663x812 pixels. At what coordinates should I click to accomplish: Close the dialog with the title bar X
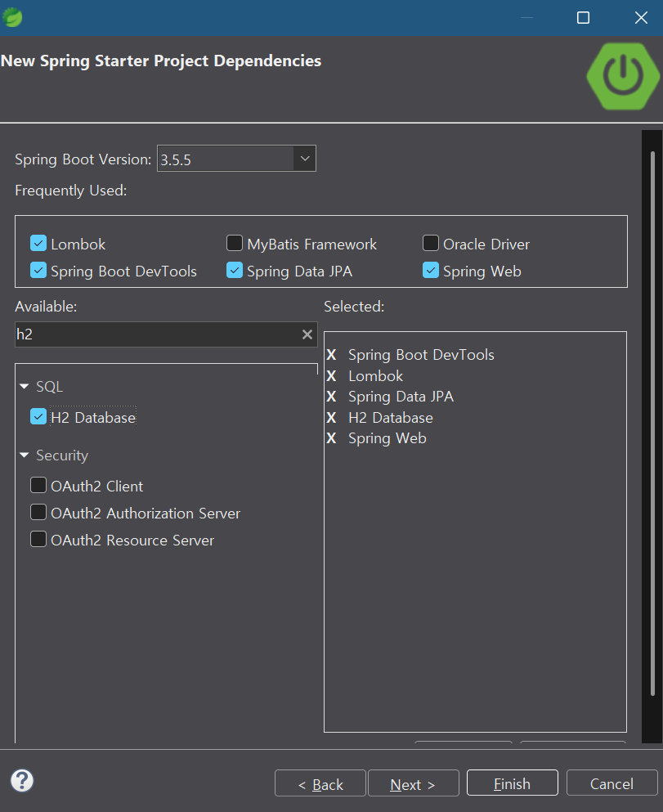(641, 18)
